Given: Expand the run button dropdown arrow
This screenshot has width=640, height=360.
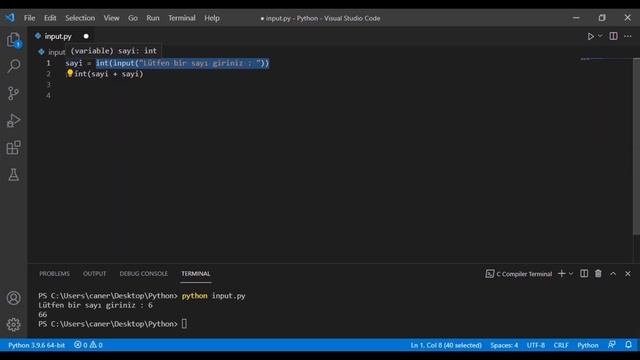Looking at the screenshot, I should 600,36.
